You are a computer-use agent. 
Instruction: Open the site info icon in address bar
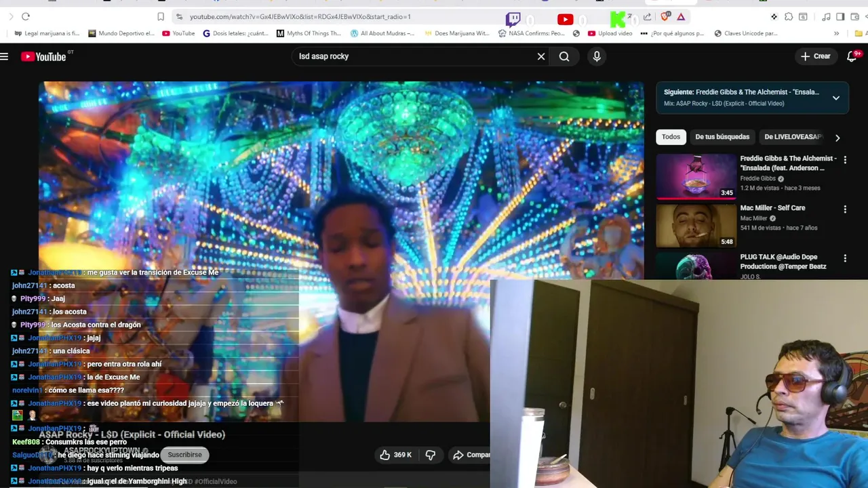click(179, 16)
